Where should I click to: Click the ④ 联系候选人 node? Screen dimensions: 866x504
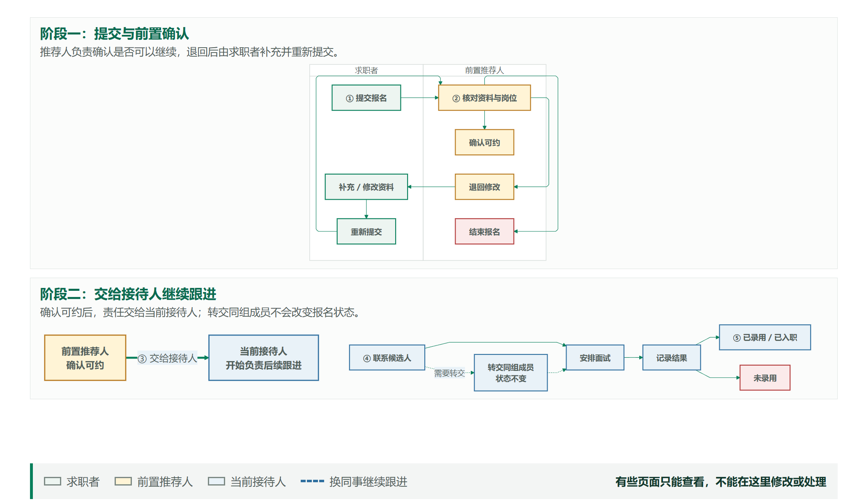[x=387, y=358]
